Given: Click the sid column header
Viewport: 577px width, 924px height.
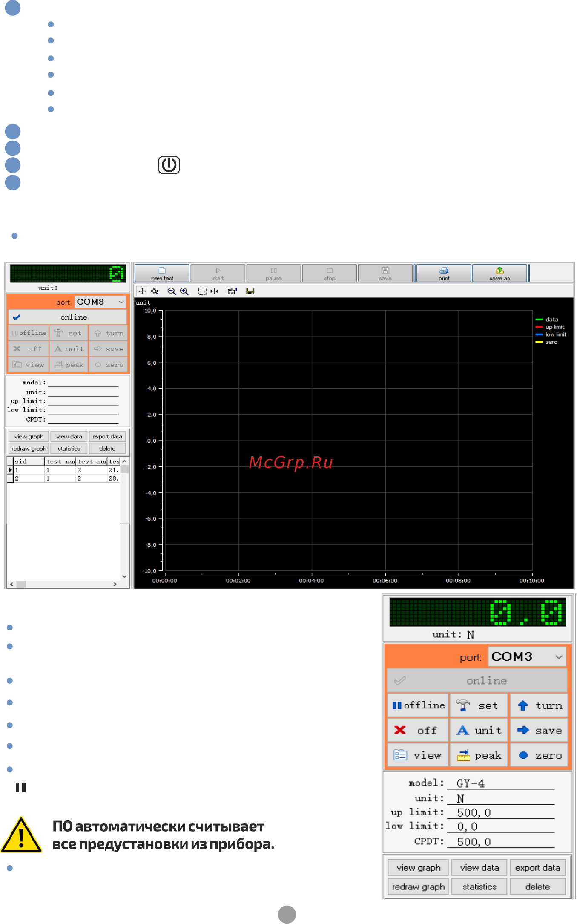Looking at the screenshot, I should (29, 461).
